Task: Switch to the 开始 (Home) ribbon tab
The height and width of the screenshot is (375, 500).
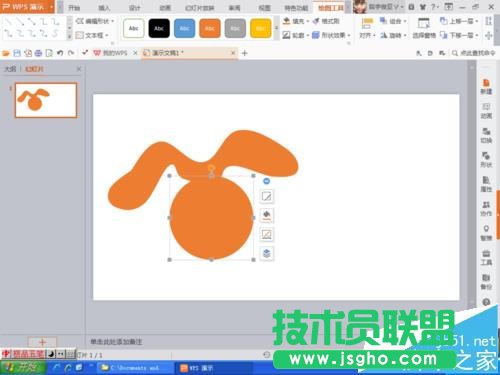Action: pos(74,8)
